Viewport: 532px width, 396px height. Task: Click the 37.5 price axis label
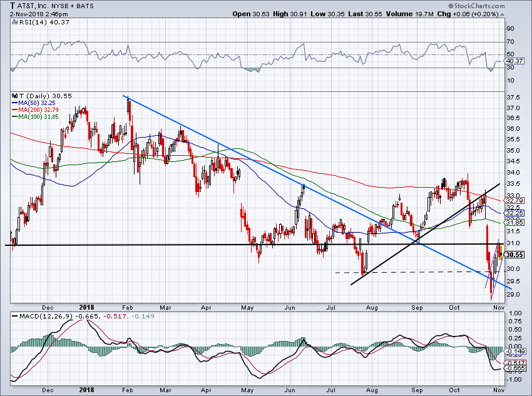point(513,98)
